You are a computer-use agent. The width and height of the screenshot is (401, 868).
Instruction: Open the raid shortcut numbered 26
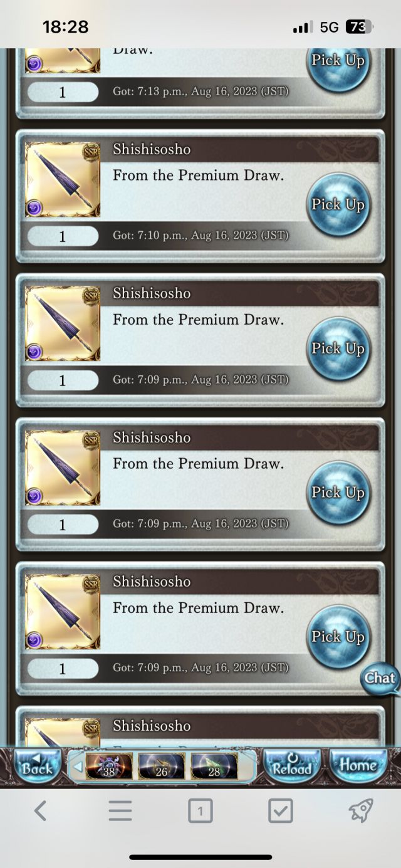[x=162, y=766]
